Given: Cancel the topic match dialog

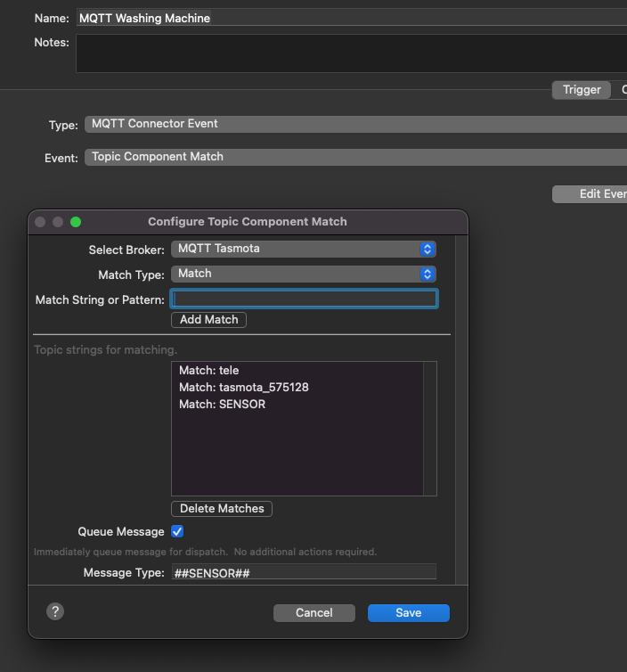Looking at the screenshot, I should pyautogui.click(x=313, y=613).
